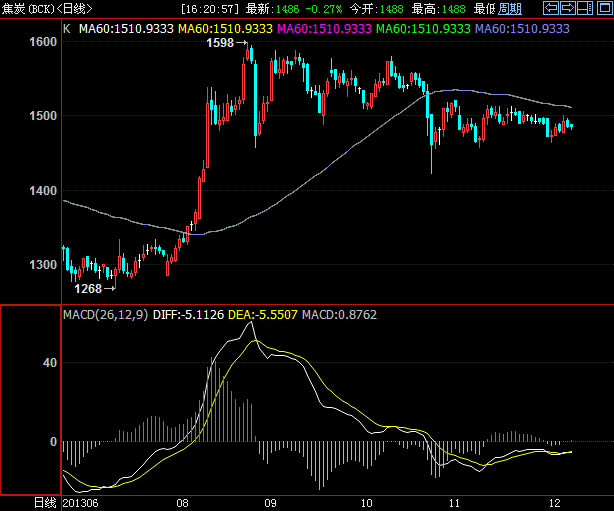Click the magenta MA60:1510.9333 label

point(324,29)
